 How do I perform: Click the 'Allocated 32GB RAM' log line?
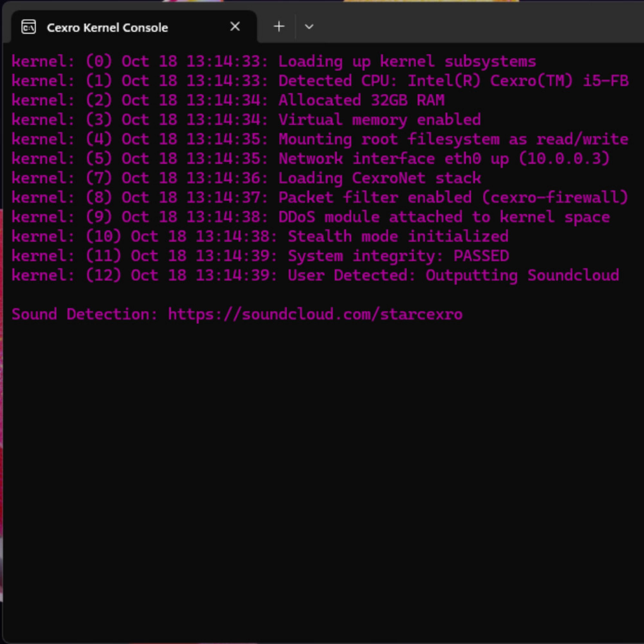361,100
